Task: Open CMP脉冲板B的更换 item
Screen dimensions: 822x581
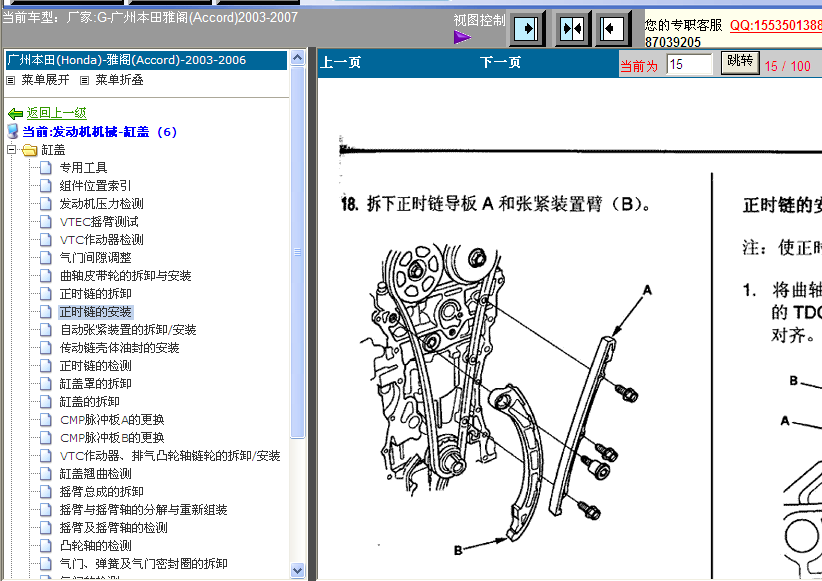Action: click(x=112, y=437)
